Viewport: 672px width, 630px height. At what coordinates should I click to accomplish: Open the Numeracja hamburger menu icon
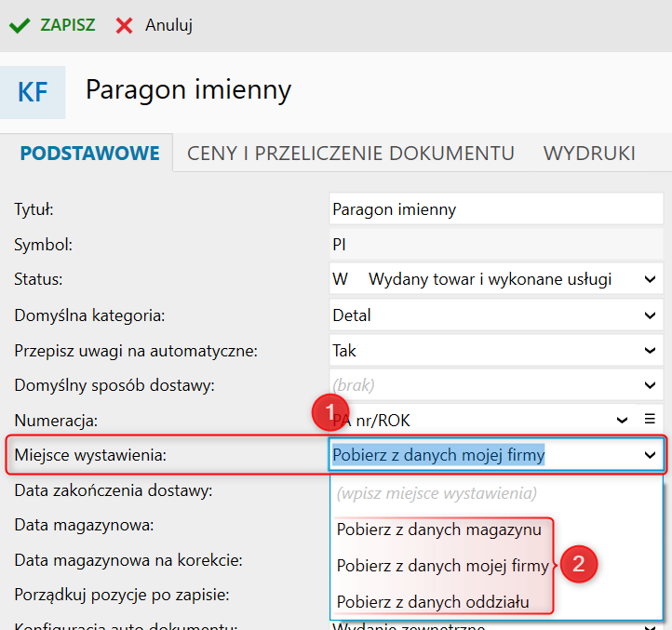[650, 419]
